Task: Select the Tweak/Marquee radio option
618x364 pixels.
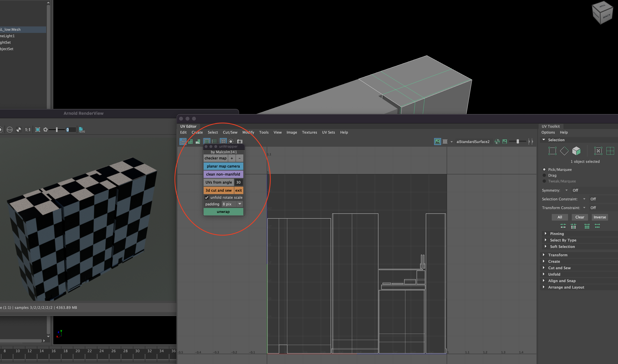Action: 544,181
